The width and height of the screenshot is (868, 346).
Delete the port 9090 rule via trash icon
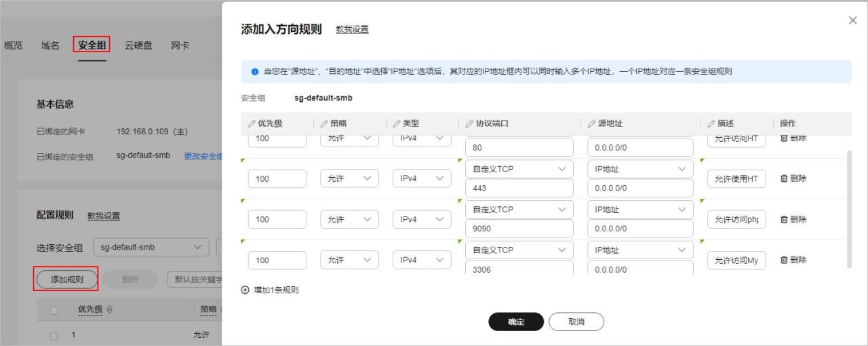pos(784,219)
